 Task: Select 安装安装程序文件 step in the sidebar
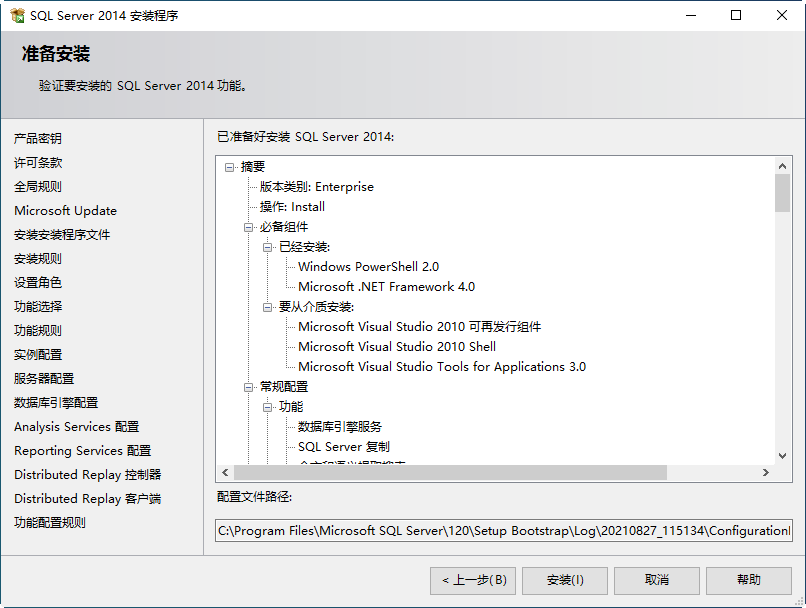[x=62, y=235]
